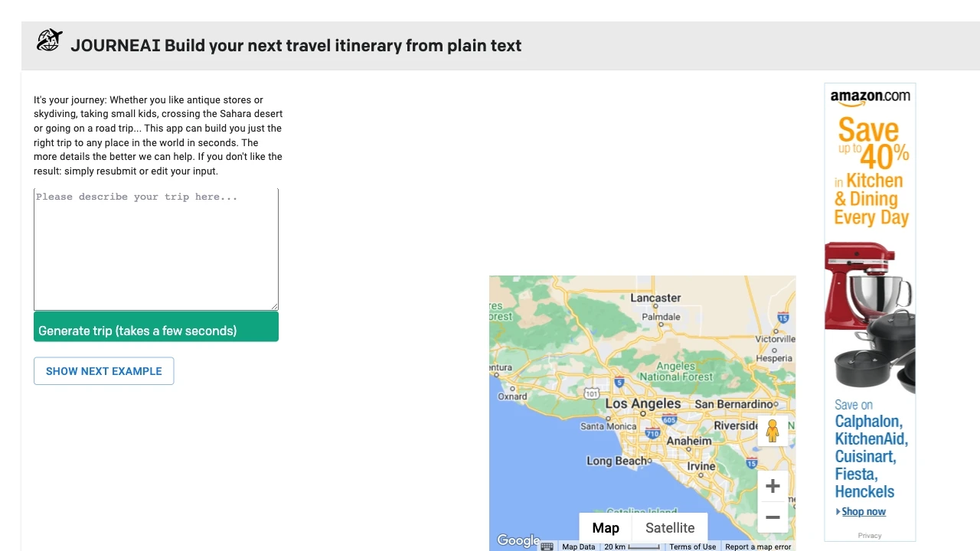980x551 pixels.
Task: Open the Map Data link
Action: coord(578,546)
